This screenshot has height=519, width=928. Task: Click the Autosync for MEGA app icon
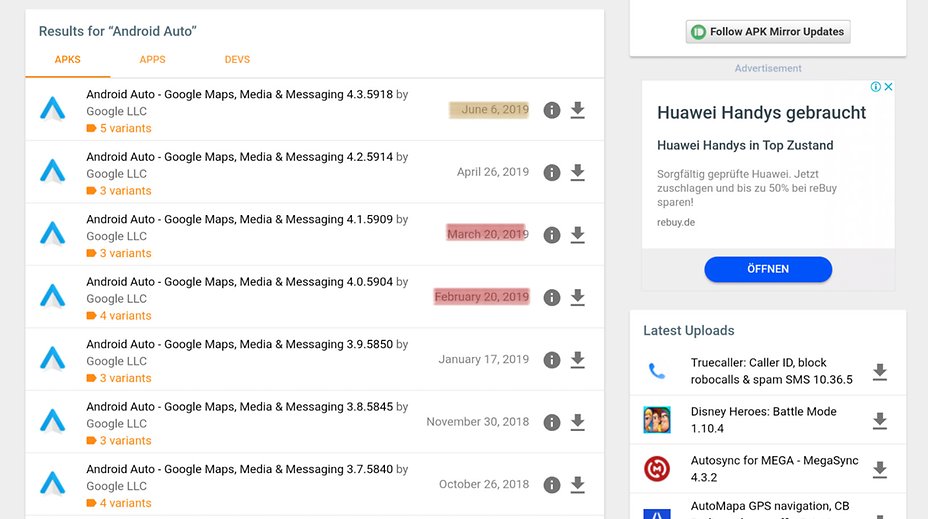(x=657, y=469)
